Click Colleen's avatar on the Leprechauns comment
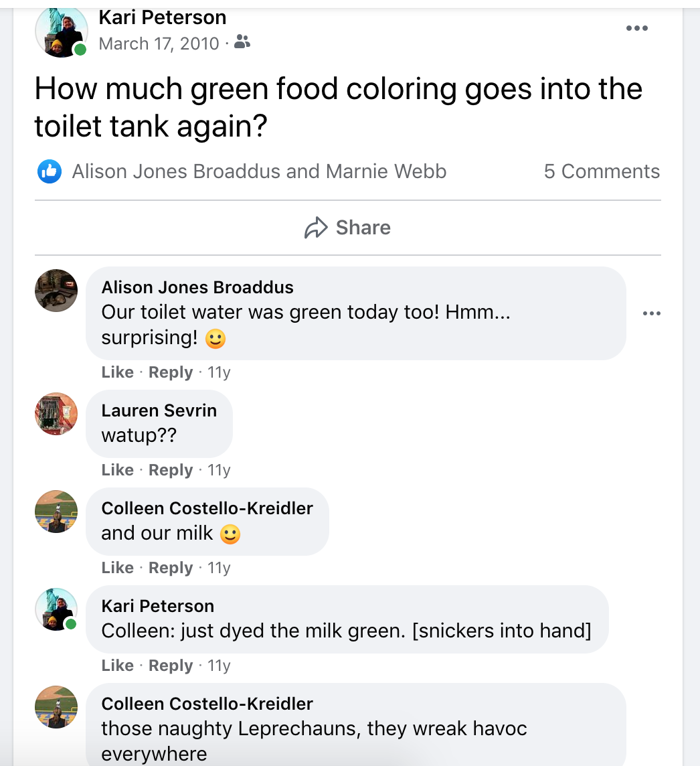This screenshot has height=766, width=700. [x=56, y=707]
